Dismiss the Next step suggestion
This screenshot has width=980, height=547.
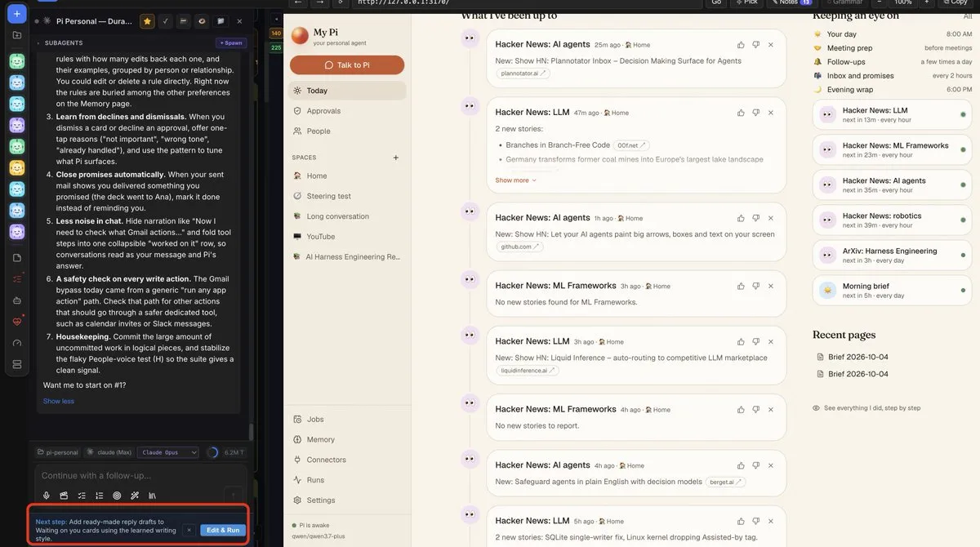[x=189, y=530]
